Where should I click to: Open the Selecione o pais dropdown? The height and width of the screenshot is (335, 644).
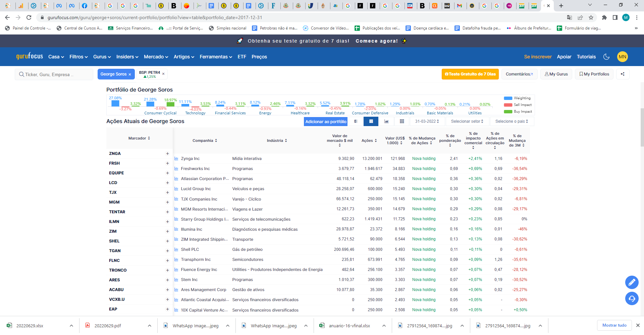pos(512,121)
